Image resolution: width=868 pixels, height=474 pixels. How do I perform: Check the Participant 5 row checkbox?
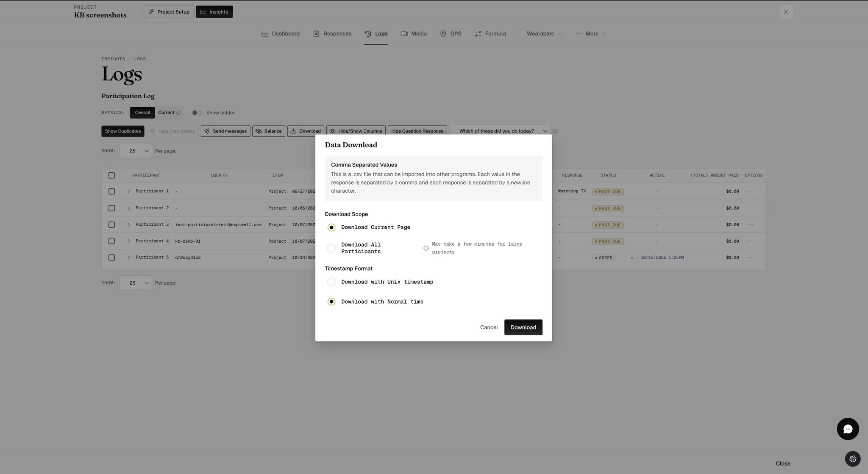111,258
